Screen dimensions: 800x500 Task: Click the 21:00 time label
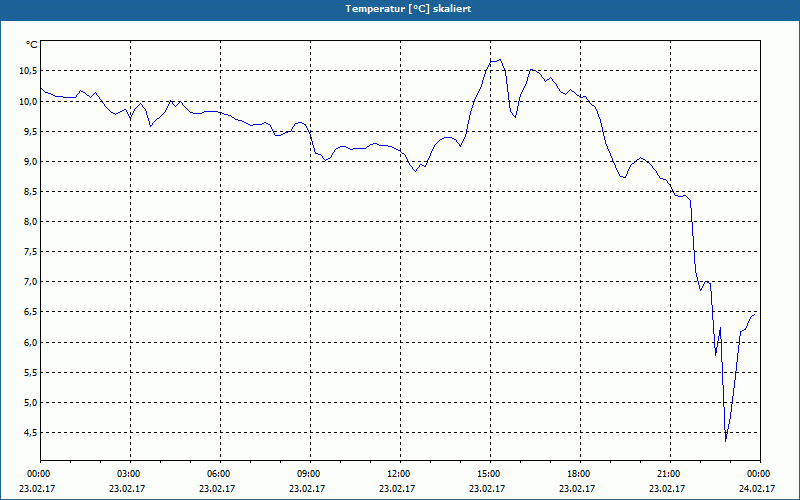coord(670,474)
